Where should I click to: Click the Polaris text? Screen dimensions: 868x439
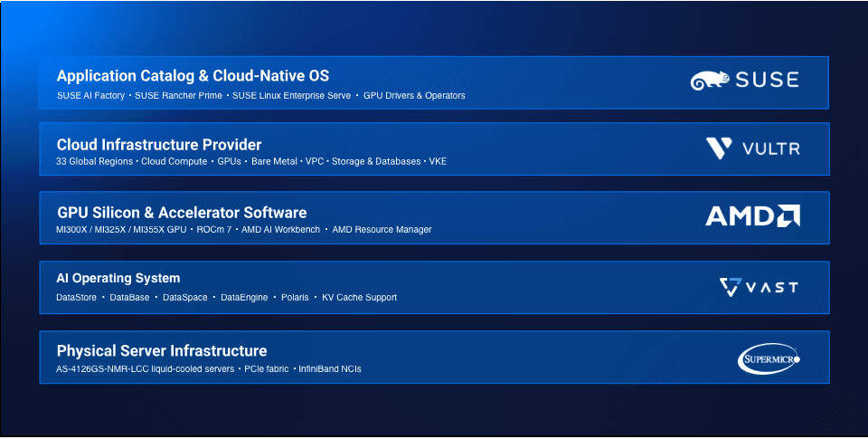295,298
